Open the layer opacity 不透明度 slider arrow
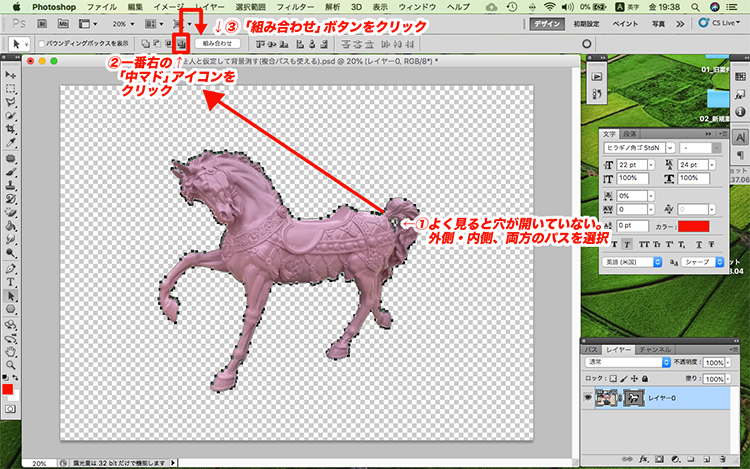The height and width of the screenshot is (469, 750). 728,362
